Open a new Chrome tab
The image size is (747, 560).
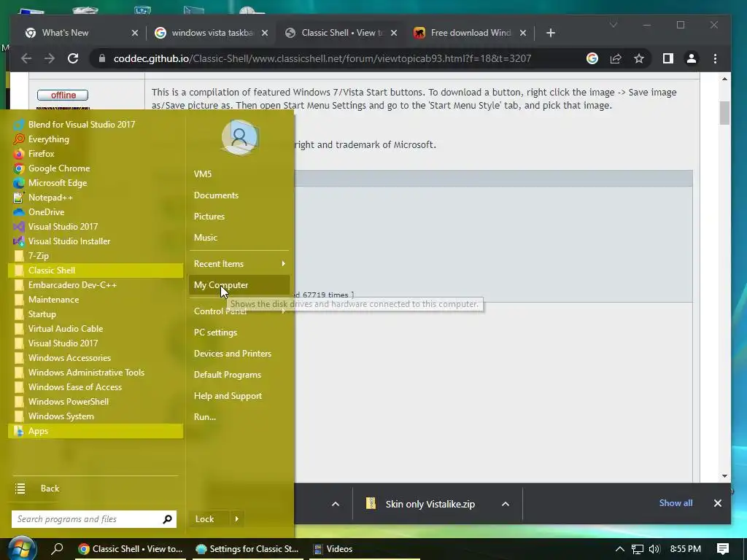pos(551,33)
